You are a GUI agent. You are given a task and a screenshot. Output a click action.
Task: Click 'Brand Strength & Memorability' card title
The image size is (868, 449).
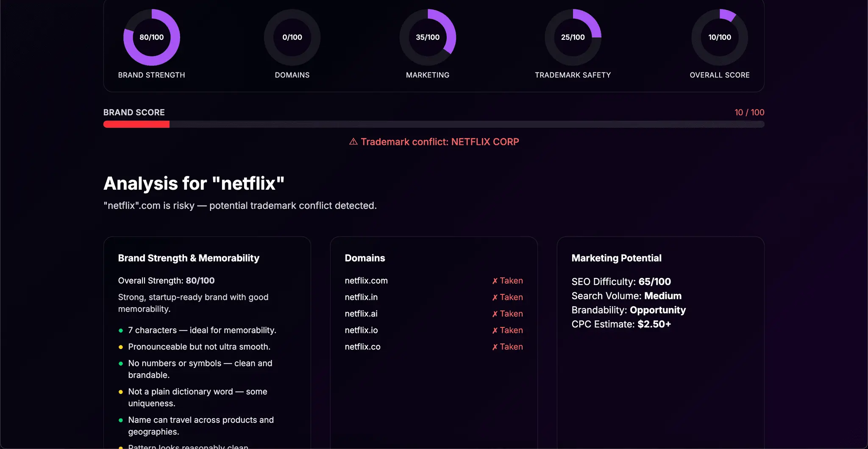click(x=189, y=258)
